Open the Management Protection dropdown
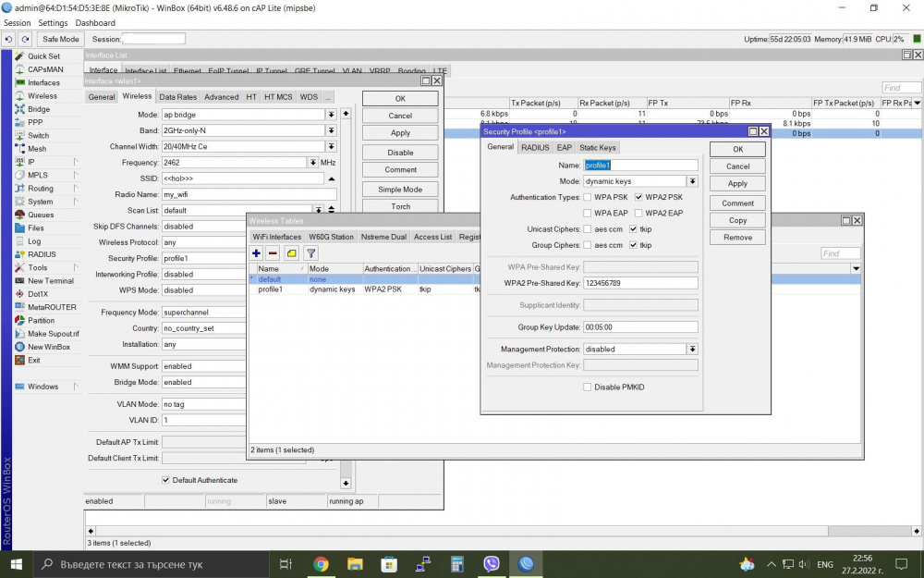The width and height of the screenshot is (924, 578). [x=692, y=350]
